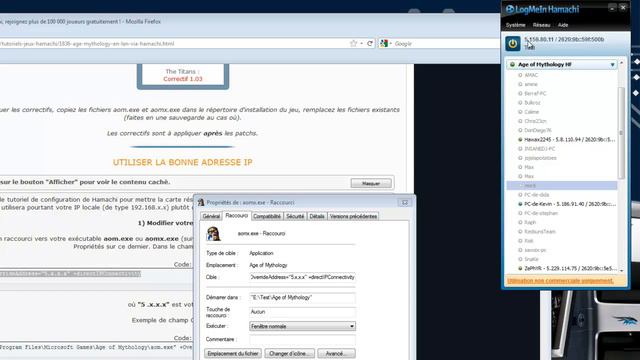Viewport: 640px width, 360px height.
Task: Click the Hamachi list scroll-up arrow
Action: [622, 63]
